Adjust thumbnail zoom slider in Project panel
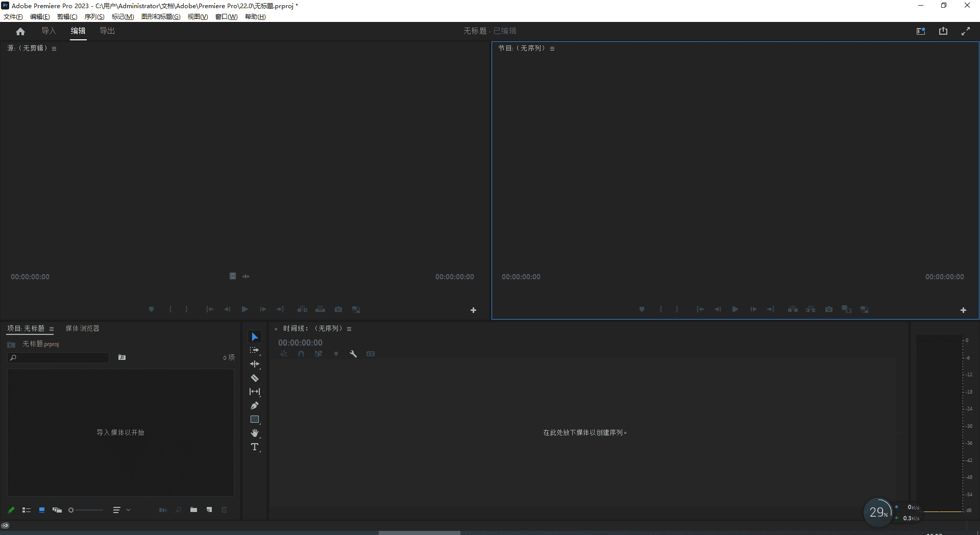 [86, 509]
